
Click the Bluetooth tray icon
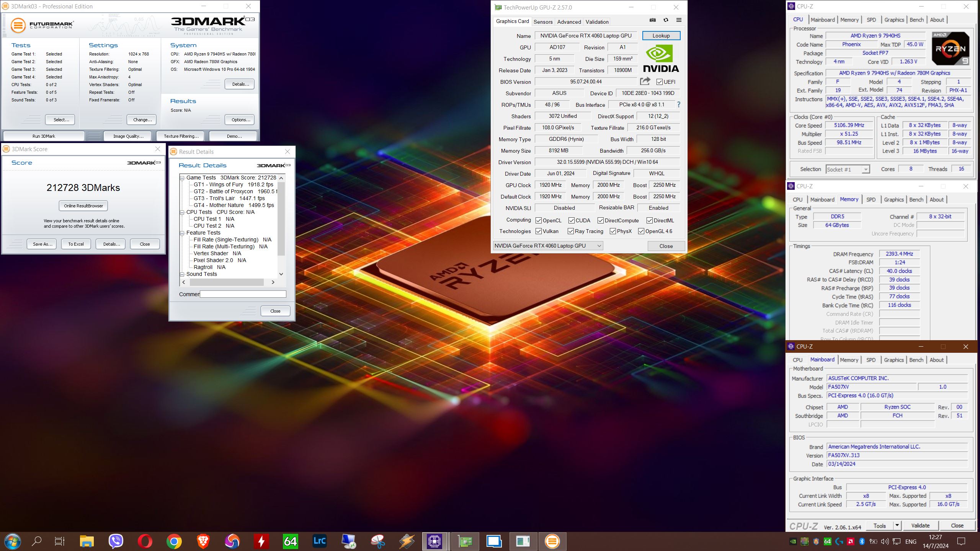coord(862,541)
